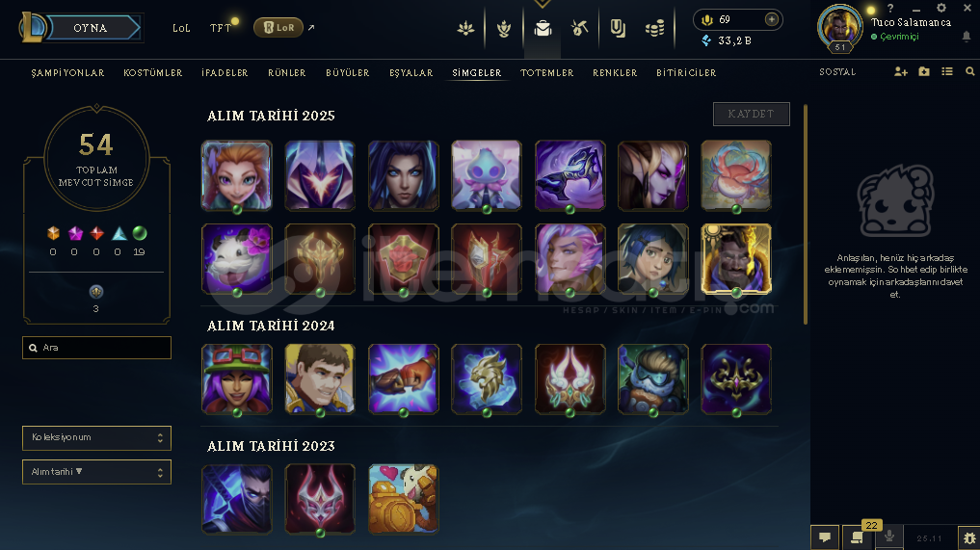Switch to the Kostümler tab

[x=153, y=73]
